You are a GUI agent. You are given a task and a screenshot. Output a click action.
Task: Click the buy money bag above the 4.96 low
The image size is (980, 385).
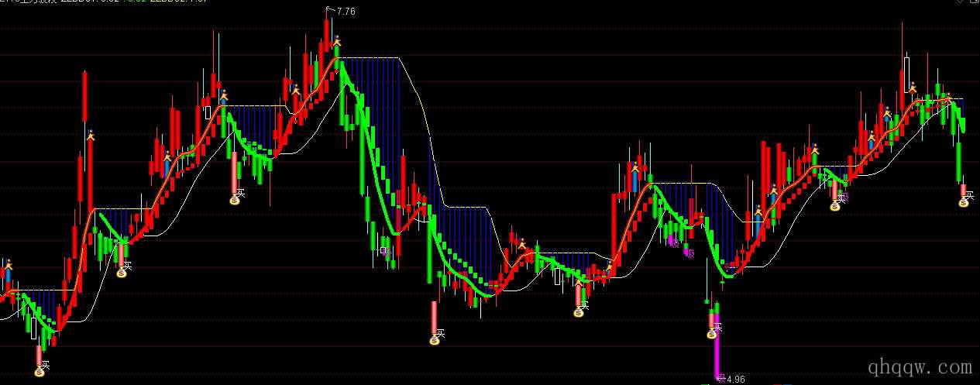(x=711, y=334)
